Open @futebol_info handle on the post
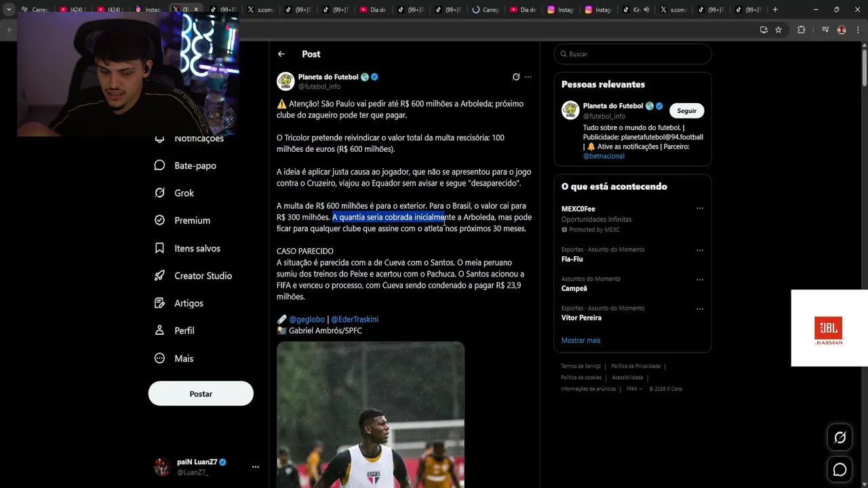Image resolution: width=868 pixels, height=488 pixels. pyautogui.click(x=319, y=87)
